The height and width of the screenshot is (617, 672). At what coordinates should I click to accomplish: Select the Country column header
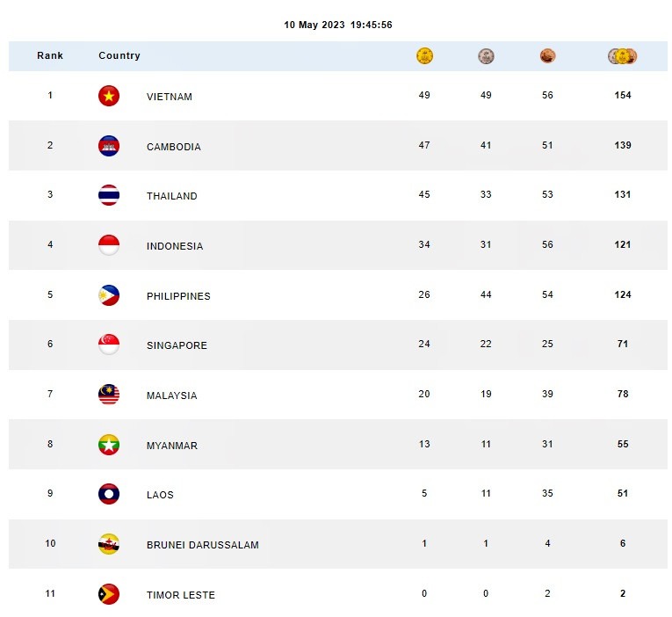[x=119, y=55]
